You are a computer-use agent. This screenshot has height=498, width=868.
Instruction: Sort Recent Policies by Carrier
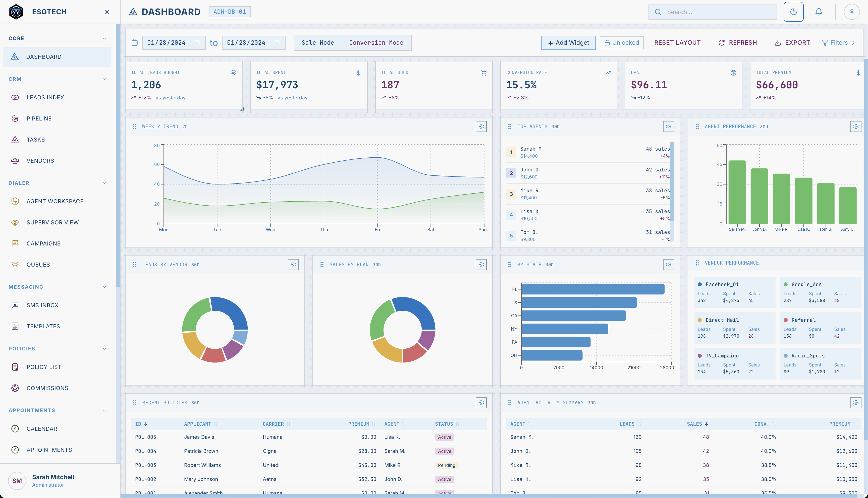pyautogui.click(x=277, y=424)
